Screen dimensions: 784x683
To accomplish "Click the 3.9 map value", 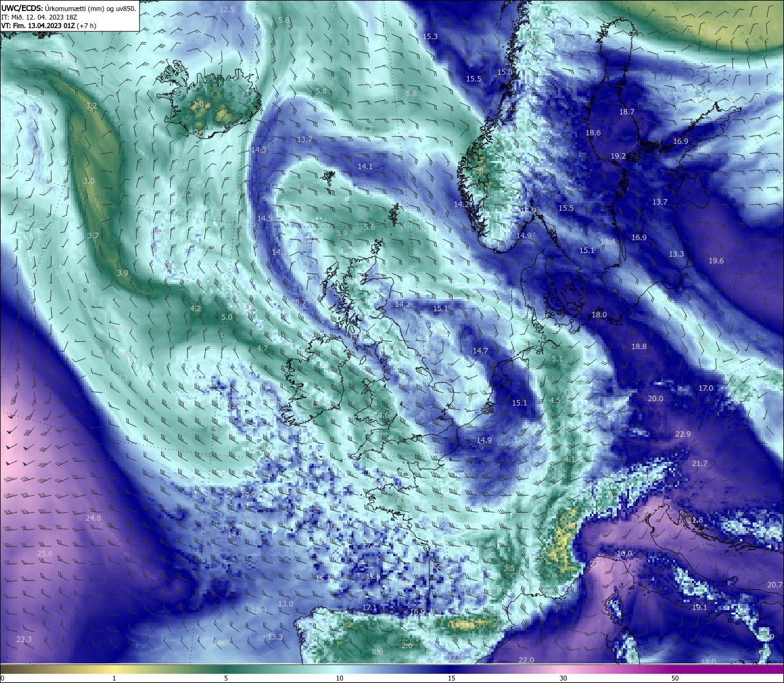I will (x=123, y=273).
